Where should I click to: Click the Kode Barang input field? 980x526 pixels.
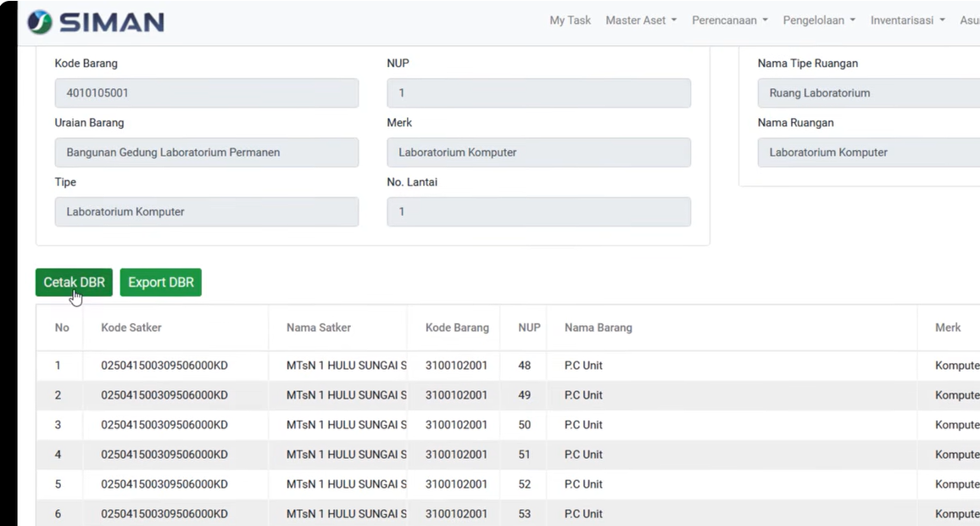(x=206, y=92)
